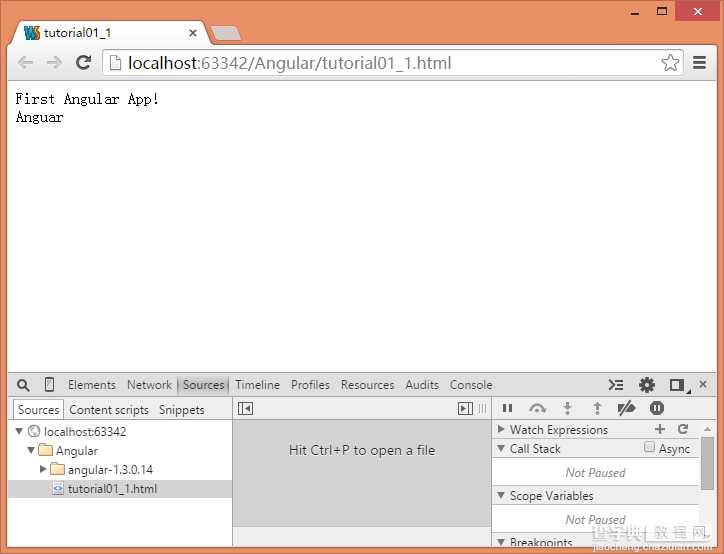Screen dimensions: 724x554
Task: Bookmark this page with the star icon
Action: point(670,63)
